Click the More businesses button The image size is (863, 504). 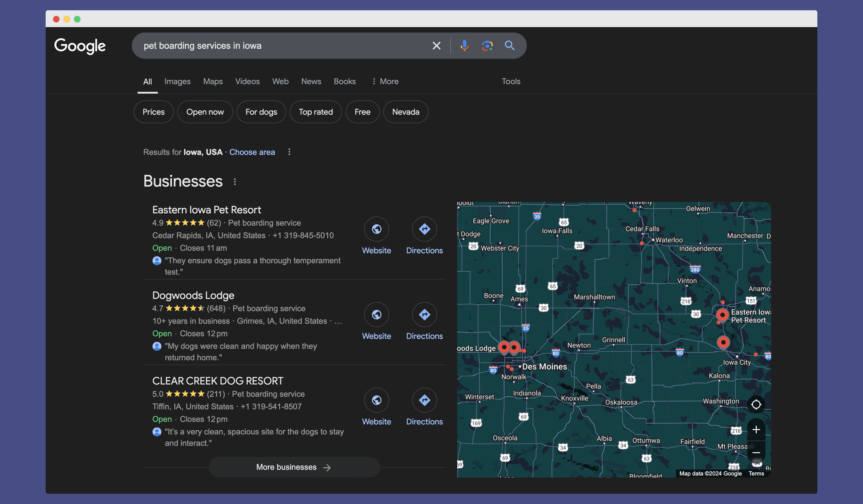(x=294, y=467)
